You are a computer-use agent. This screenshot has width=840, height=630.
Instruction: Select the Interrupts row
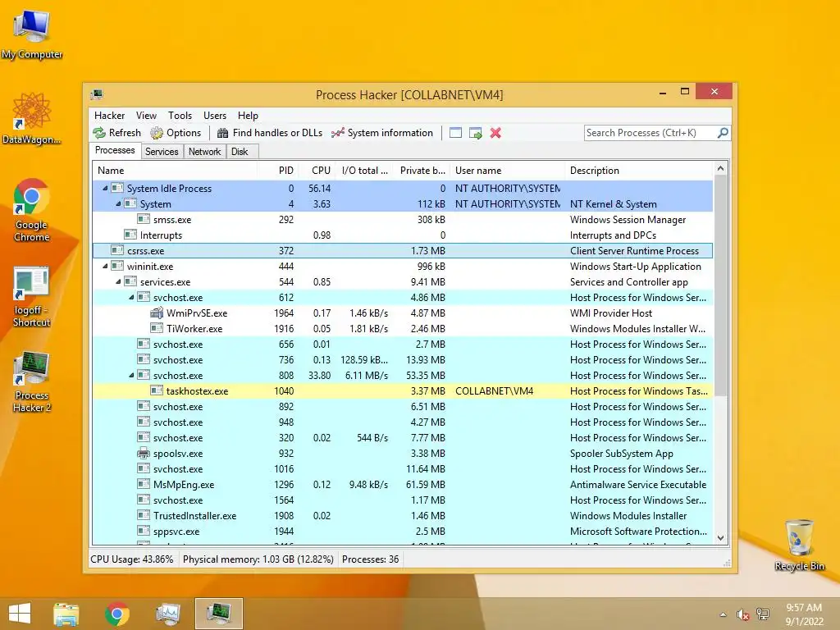403,235
